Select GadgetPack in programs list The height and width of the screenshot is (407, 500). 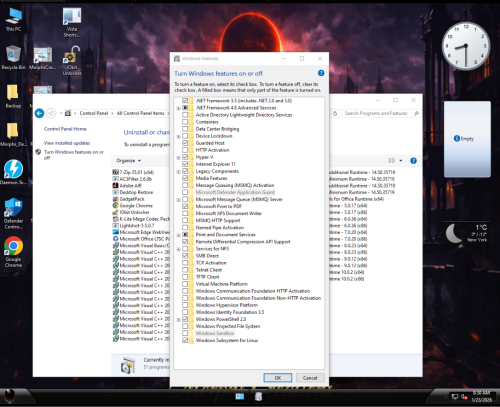point(129,199)
